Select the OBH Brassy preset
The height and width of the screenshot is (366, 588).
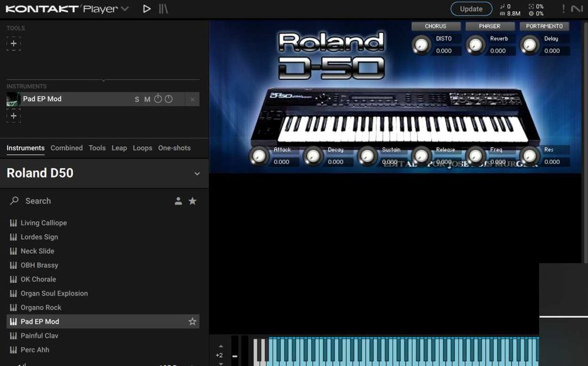click(103, 265)
